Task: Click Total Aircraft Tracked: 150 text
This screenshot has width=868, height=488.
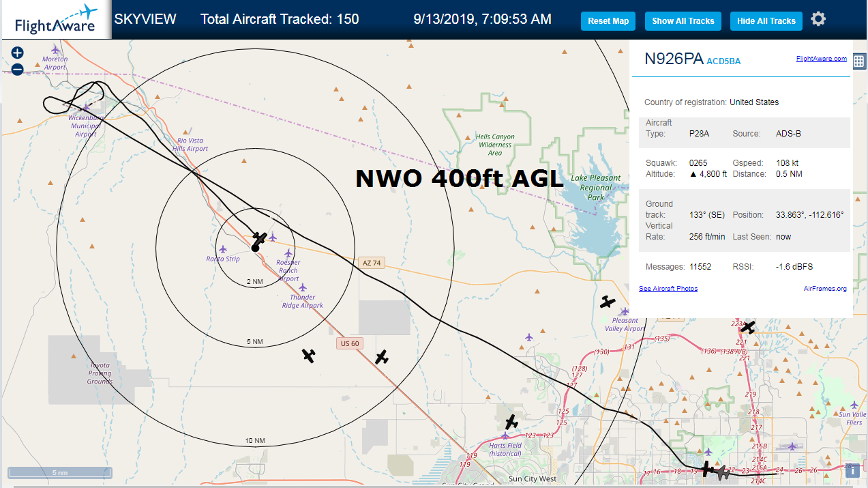Action: pos(280,19)
